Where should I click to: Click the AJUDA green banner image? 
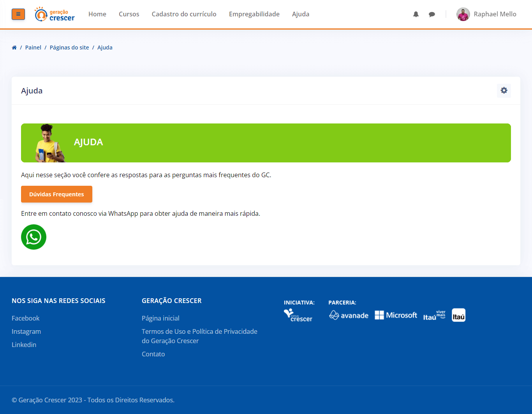pos(266,143)
